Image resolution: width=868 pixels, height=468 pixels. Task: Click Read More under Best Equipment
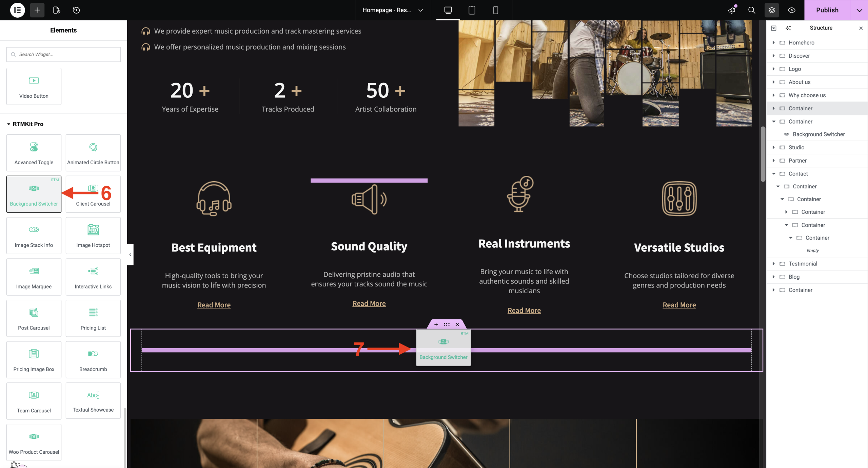(214, 305)
